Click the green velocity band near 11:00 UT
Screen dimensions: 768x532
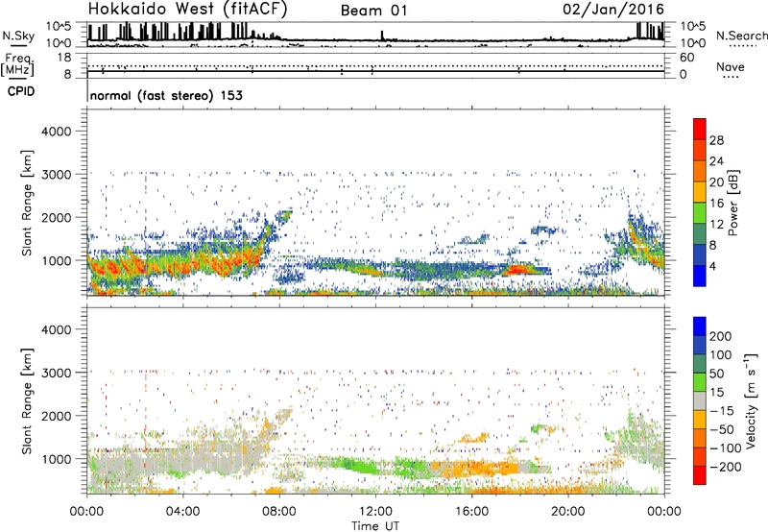point(357,466)
